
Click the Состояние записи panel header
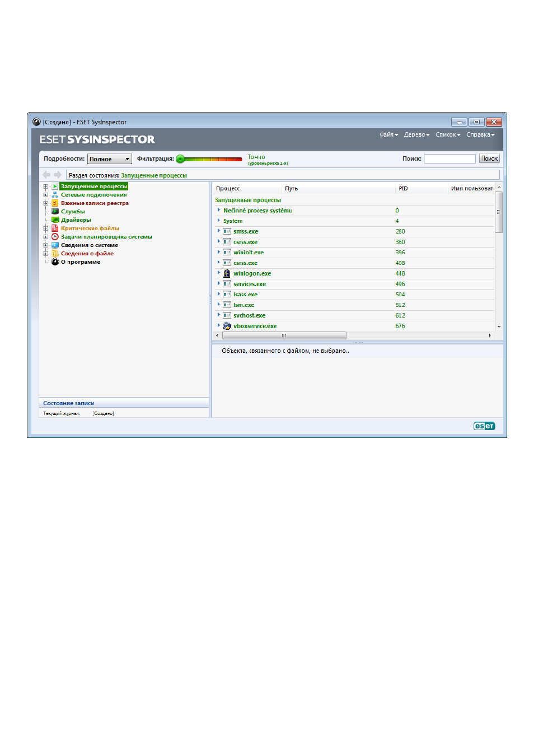pyautogui.click(x=124, y=403)
